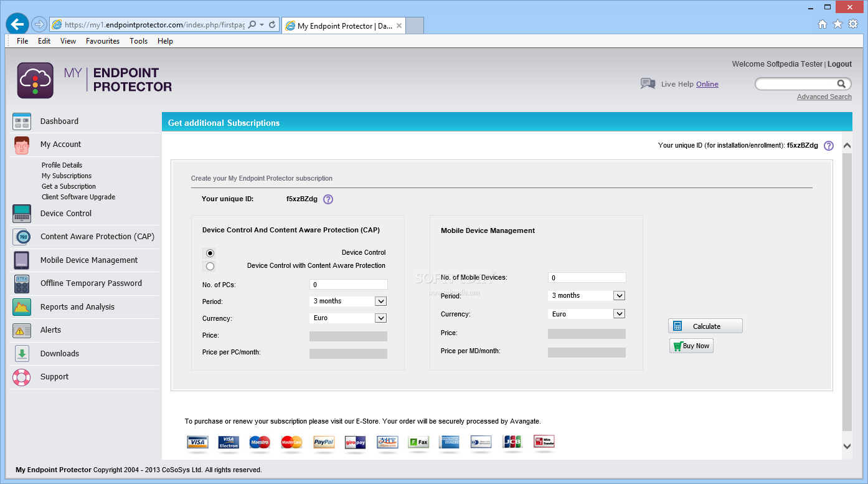Open the View menu

[68, 41]
